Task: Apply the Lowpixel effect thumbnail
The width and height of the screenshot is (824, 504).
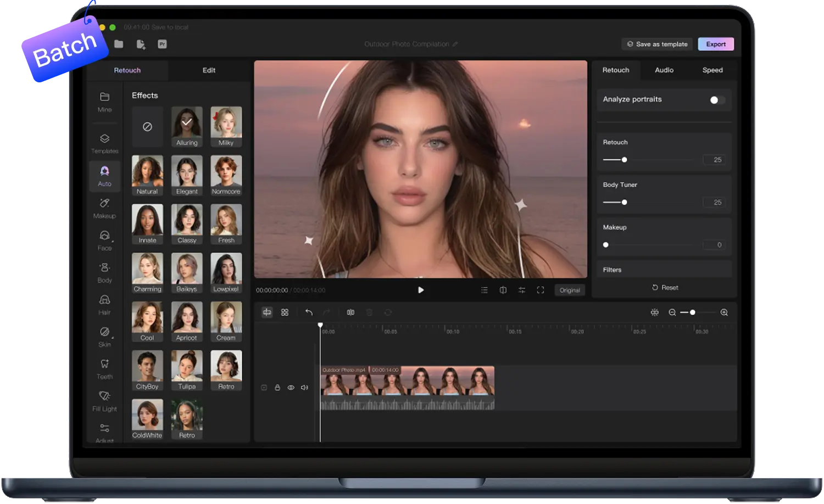Action: coord(226,273)
